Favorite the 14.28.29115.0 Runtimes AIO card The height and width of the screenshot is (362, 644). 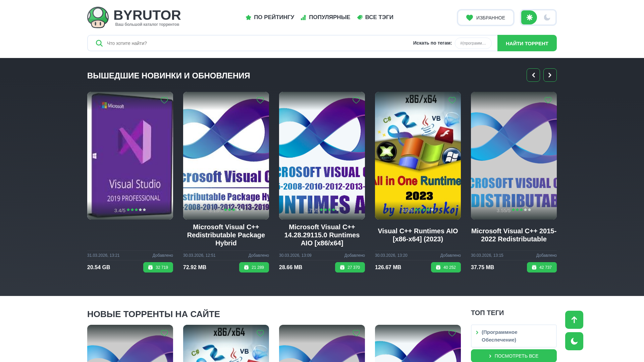356,100
